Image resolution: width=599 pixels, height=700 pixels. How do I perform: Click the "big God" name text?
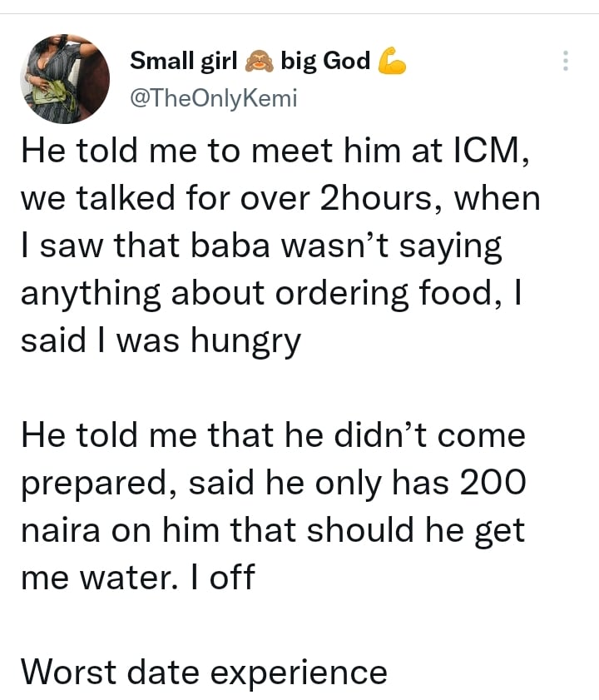(325, 62)
